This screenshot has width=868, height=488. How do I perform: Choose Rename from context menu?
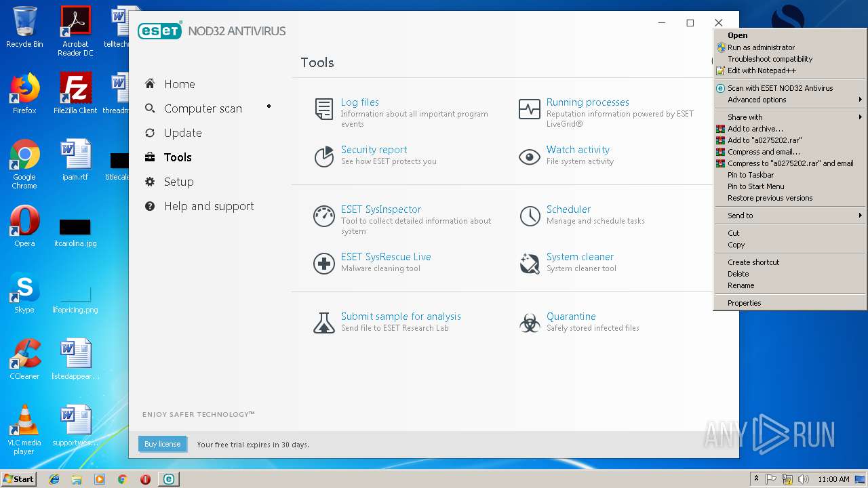[x=790, y=285]
